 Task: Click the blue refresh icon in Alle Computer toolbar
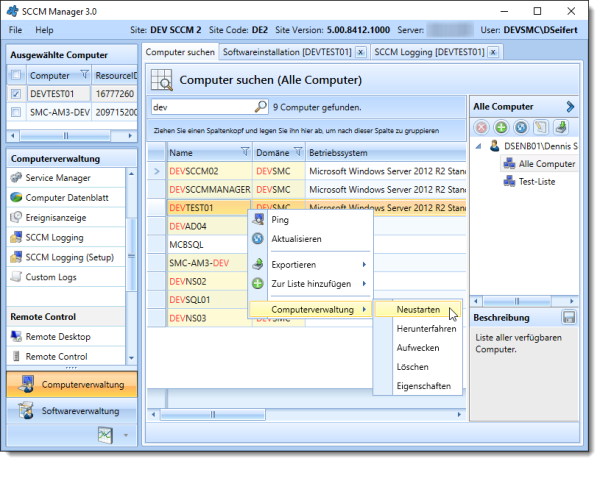521,127
